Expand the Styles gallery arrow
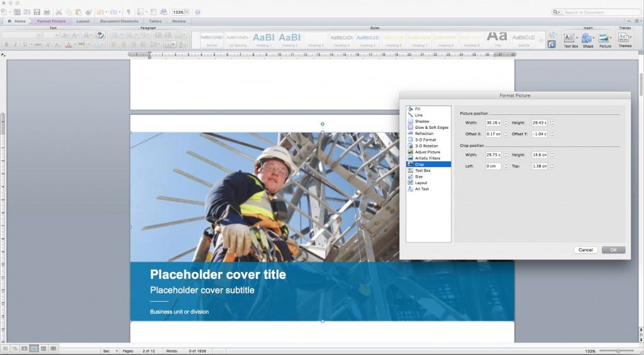 (541, 40)
